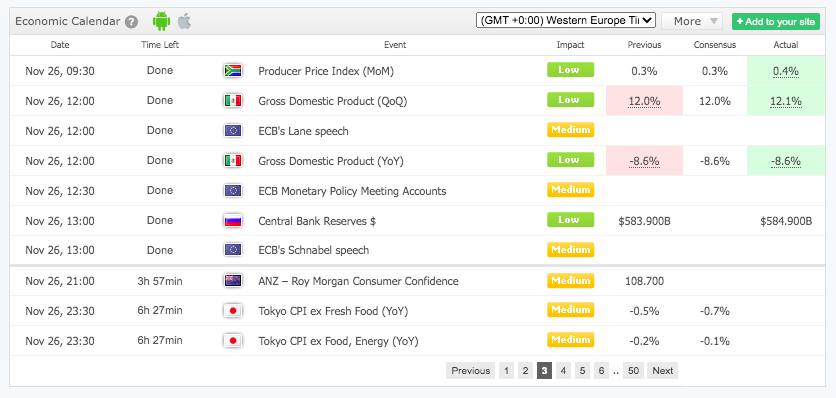
Task: Click New Zealand flag beside ANZ Consumer Confidence
Action: (x=233, y=281)
